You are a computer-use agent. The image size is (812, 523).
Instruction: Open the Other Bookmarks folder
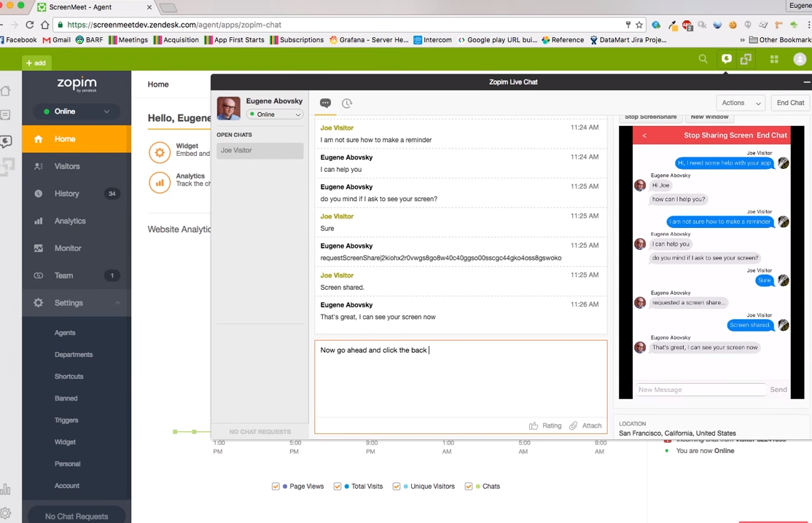coord(780,40)
